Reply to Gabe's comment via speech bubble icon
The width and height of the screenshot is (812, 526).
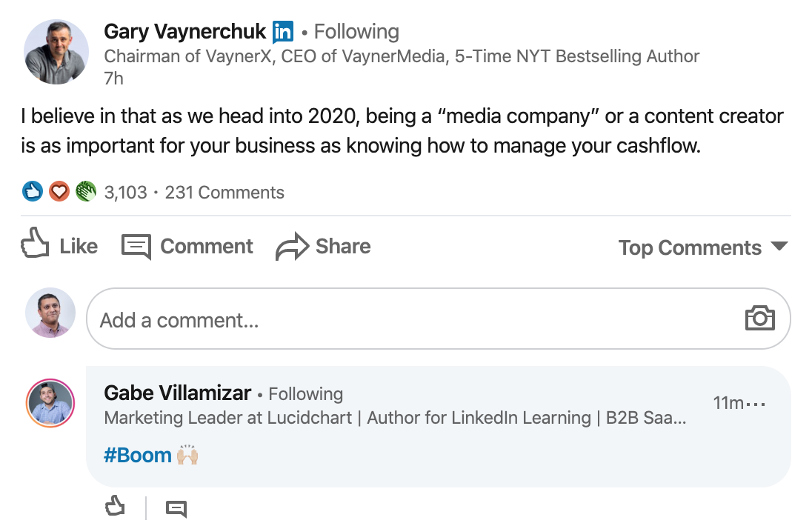tap(176, 509)
